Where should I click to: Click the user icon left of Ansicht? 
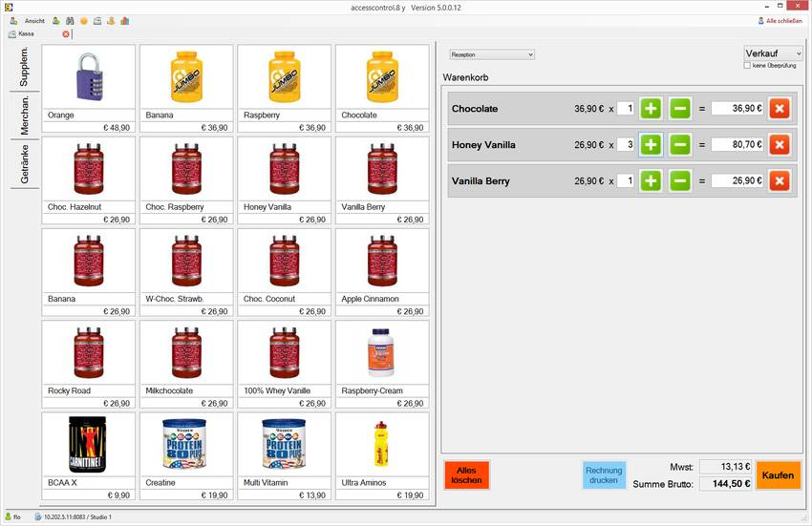click(x=13, y=21)
